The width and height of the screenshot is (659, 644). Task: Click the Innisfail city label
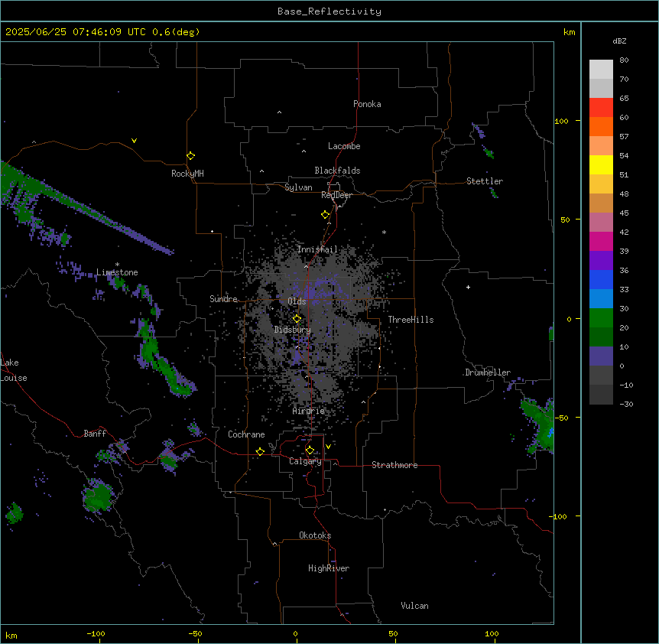(x=317, y=249)
